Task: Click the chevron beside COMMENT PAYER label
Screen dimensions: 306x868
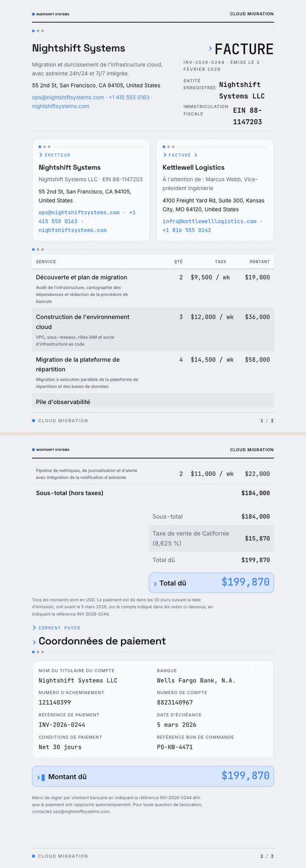Action: (x=34, y=628)
